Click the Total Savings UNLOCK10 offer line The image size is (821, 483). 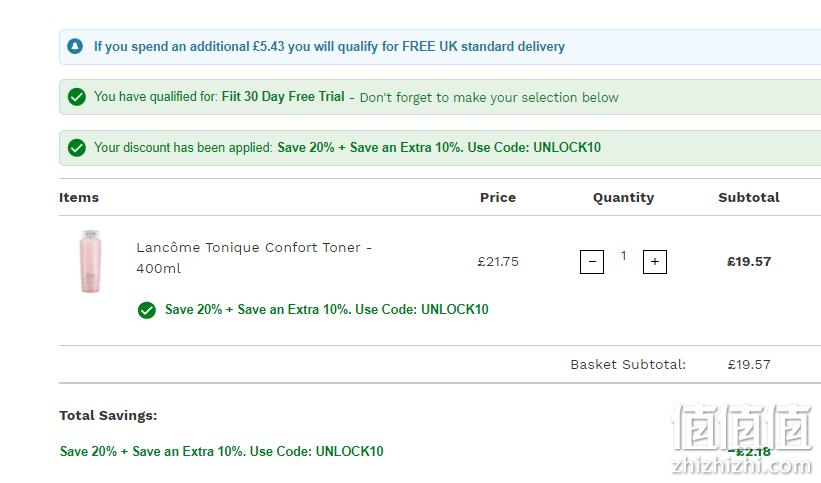pos(221,451)
